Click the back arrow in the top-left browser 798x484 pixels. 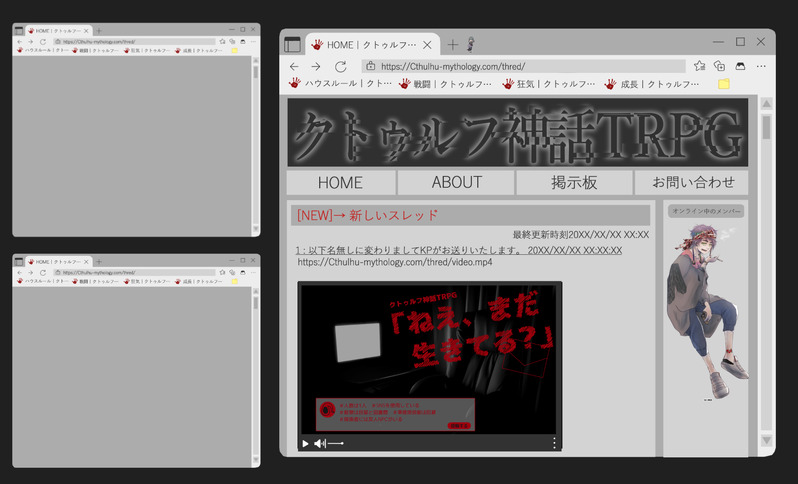coord(19,42)
